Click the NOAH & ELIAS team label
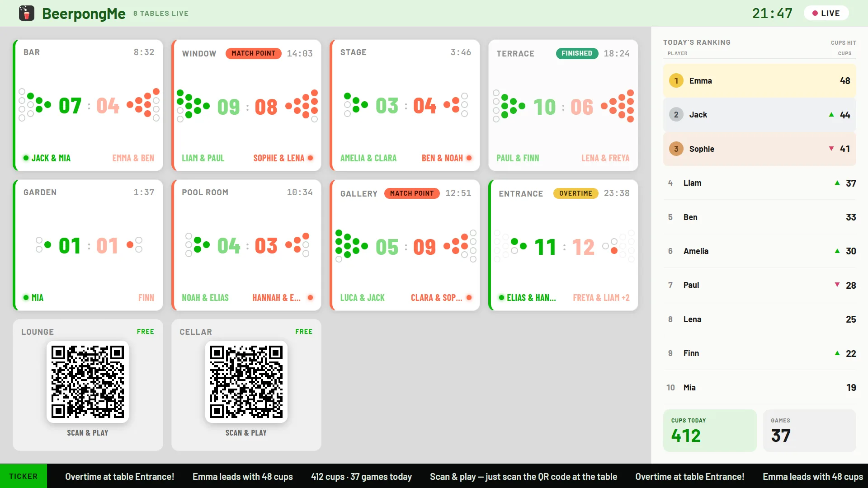Image resolution: width=868 pixels, height=488 pixels. click(x=205, y=298)
